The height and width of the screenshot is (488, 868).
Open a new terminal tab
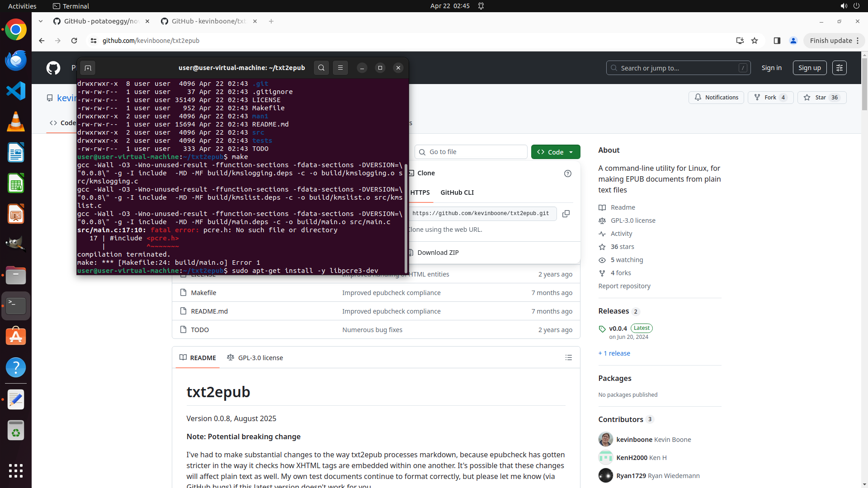point(88,68)
